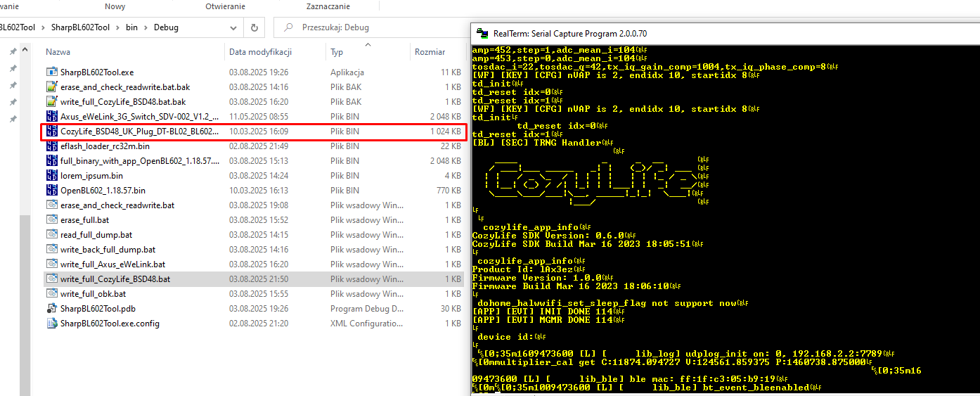This screenshot has height=396, width=980.
Task: Click the first pinned quick access pin icon
Action: pos(13,51)
